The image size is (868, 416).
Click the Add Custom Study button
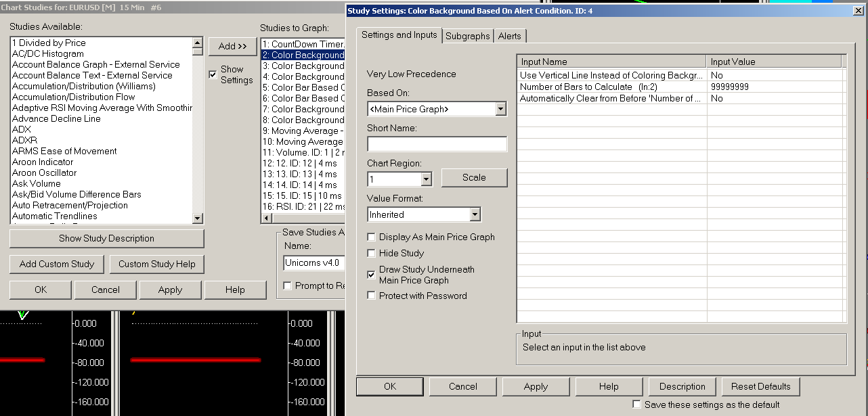coord(57,264)
